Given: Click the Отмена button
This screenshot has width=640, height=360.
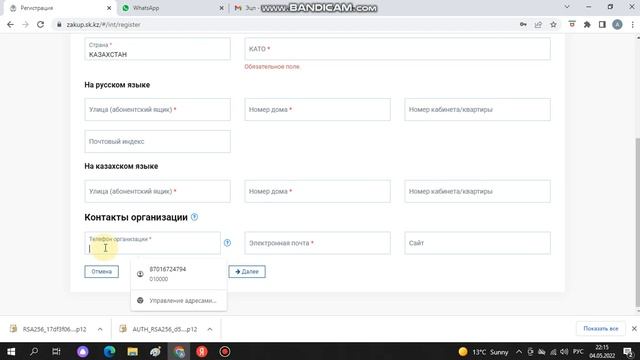Looking at the screenshot, I should (x=102, y=271).
